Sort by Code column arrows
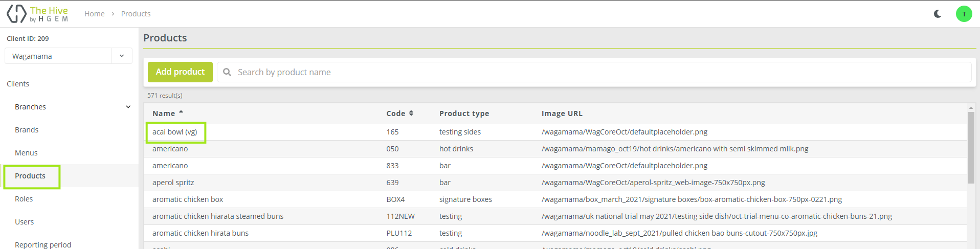This screenshot has width=980, height=249. (x=411, y=114)
